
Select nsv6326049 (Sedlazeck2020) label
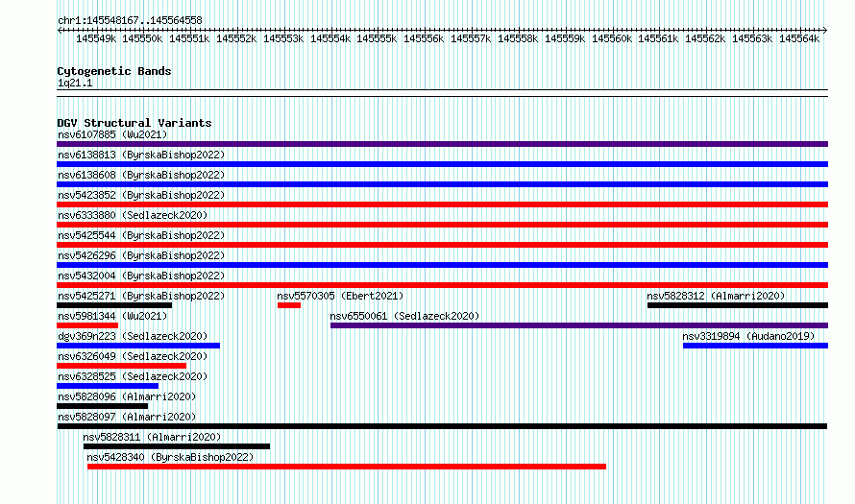tap(133, 356)
